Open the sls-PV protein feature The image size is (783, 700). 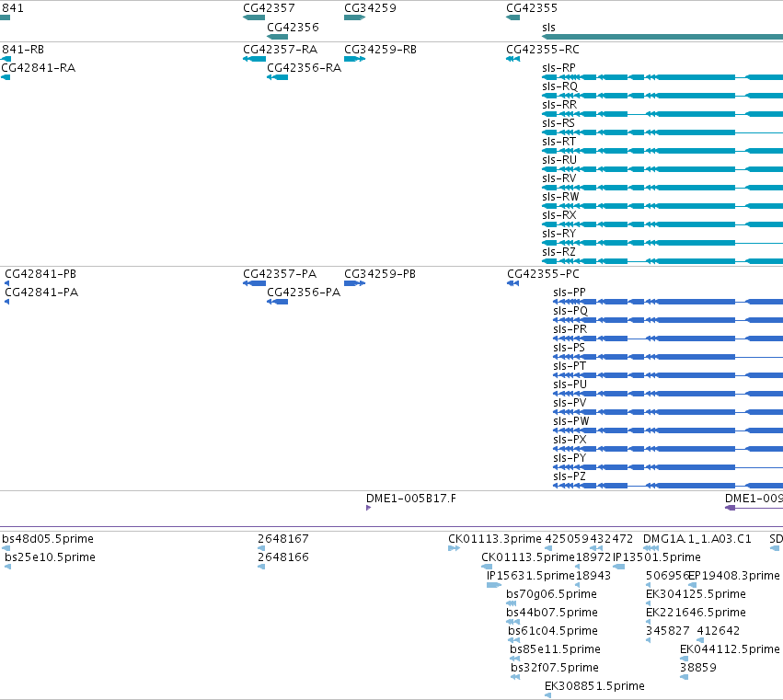(x=668, y=412)
